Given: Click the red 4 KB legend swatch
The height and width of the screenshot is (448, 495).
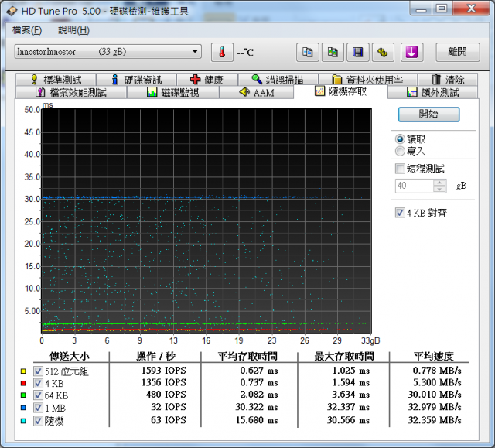Looking at the screenshot, I should coord(23,383).
